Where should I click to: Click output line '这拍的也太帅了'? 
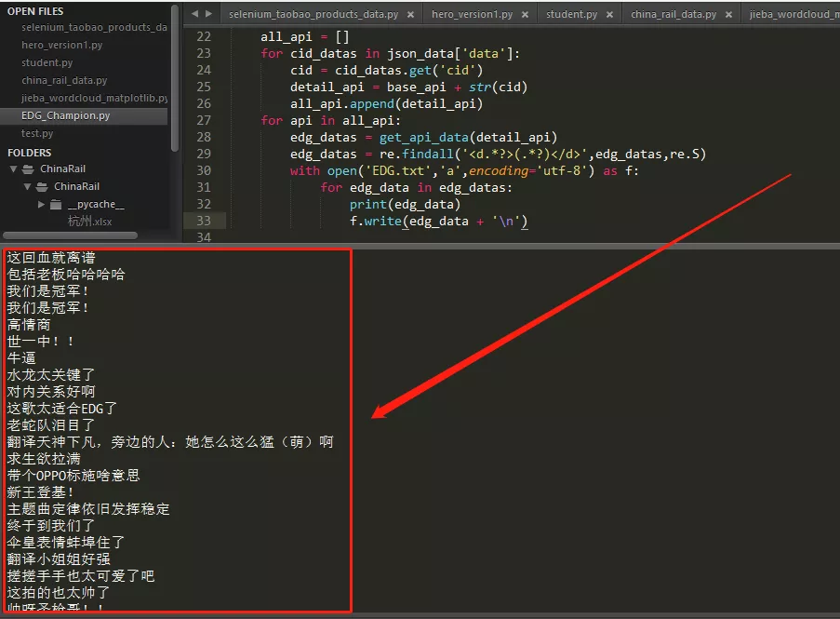[x=59, y=593]
